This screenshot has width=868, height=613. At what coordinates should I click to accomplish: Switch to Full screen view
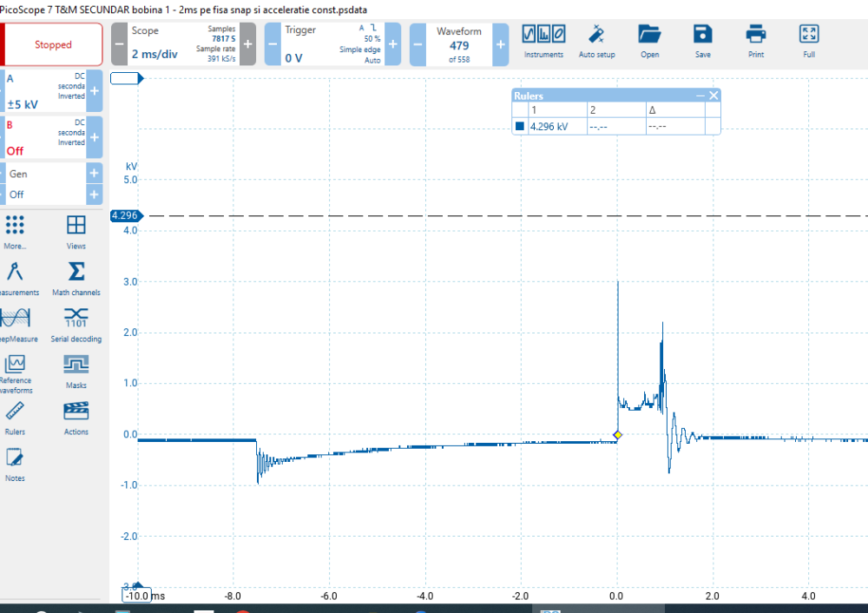(x=808, y=42)
